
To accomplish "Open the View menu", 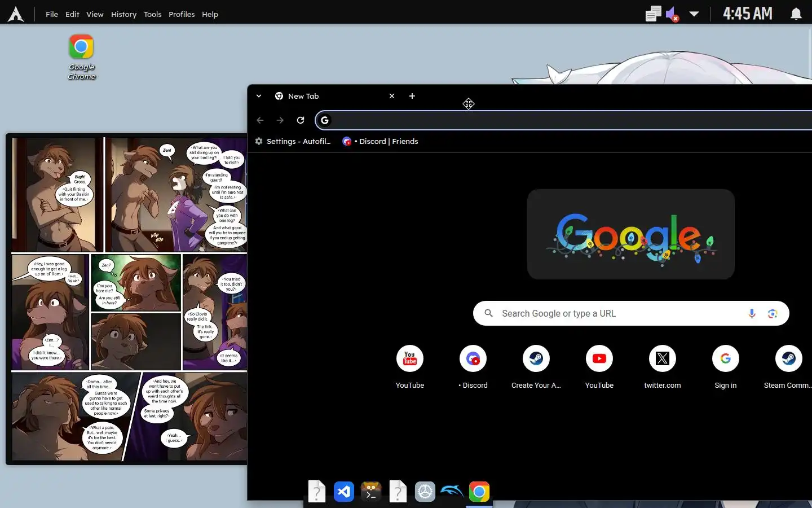I will [95, 14].
